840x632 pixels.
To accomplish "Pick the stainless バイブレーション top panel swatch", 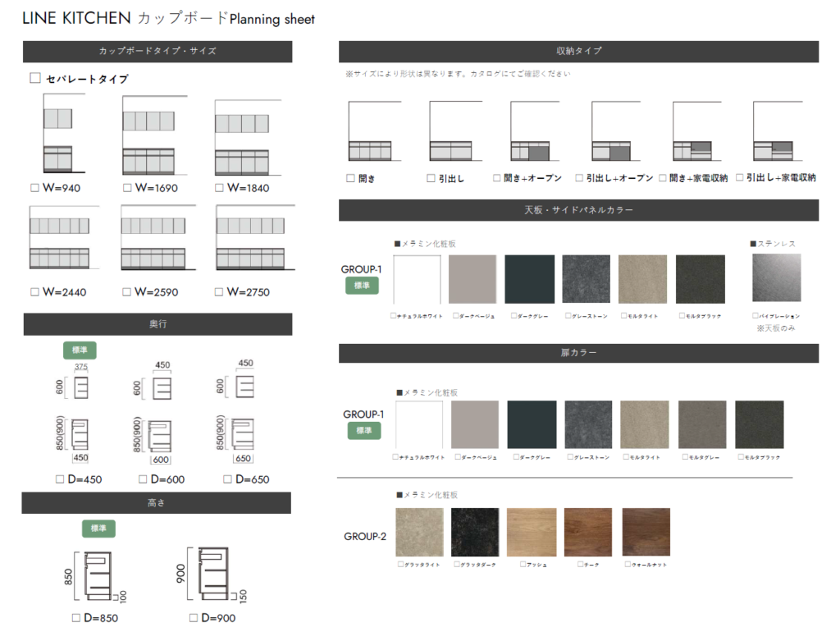I will point(776,278).
